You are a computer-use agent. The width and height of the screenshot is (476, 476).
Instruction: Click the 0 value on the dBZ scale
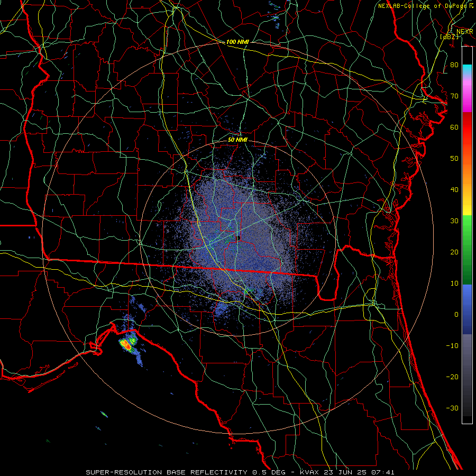456,315
